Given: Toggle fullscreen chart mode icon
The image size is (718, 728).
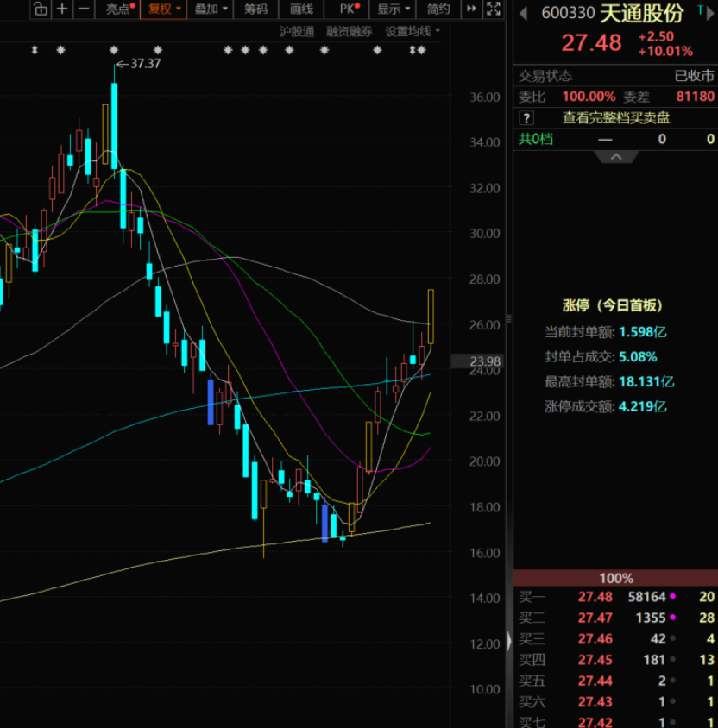Looking at the screenshot, I should coord(494,9).
